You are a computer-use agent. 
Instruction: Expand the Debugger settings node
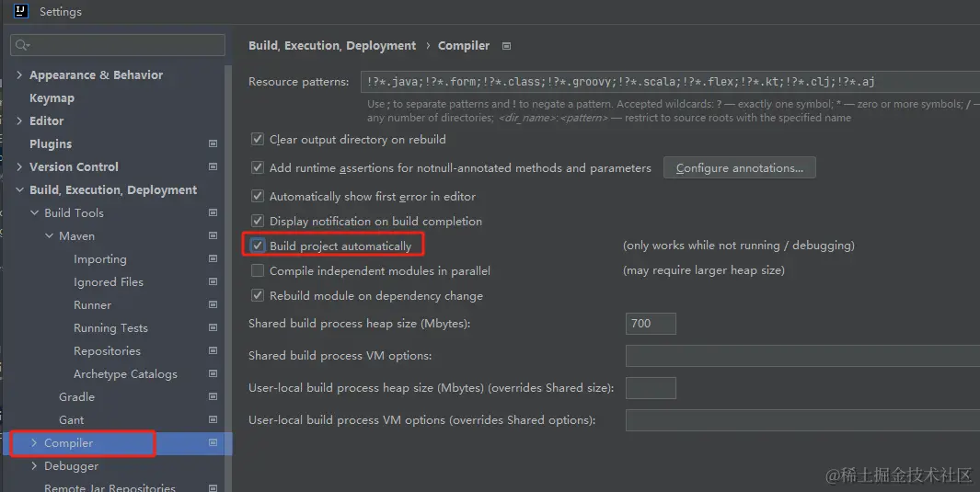tap(35, 466)
